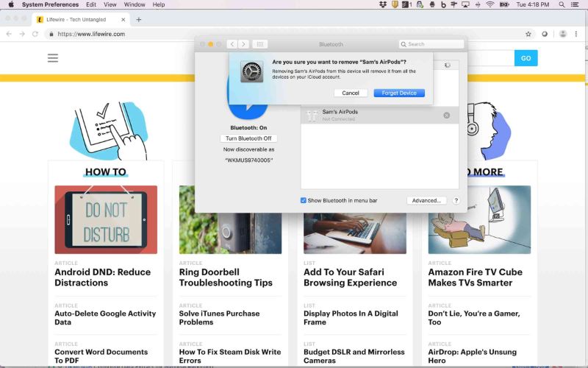Uncheck Show Bluetooth in menu bar

tap(304, 200)
